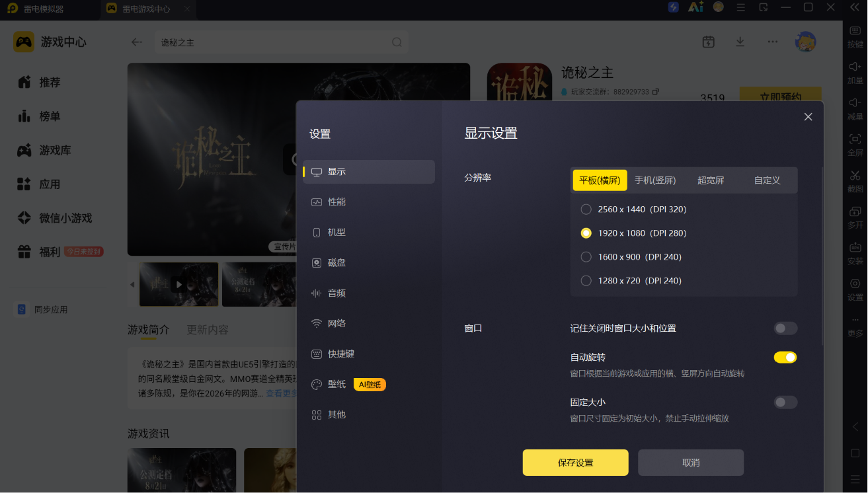The height and width of the screenshot is (493, 868).
Task: Select the 显示 settings category
Action: click(369, 171)
